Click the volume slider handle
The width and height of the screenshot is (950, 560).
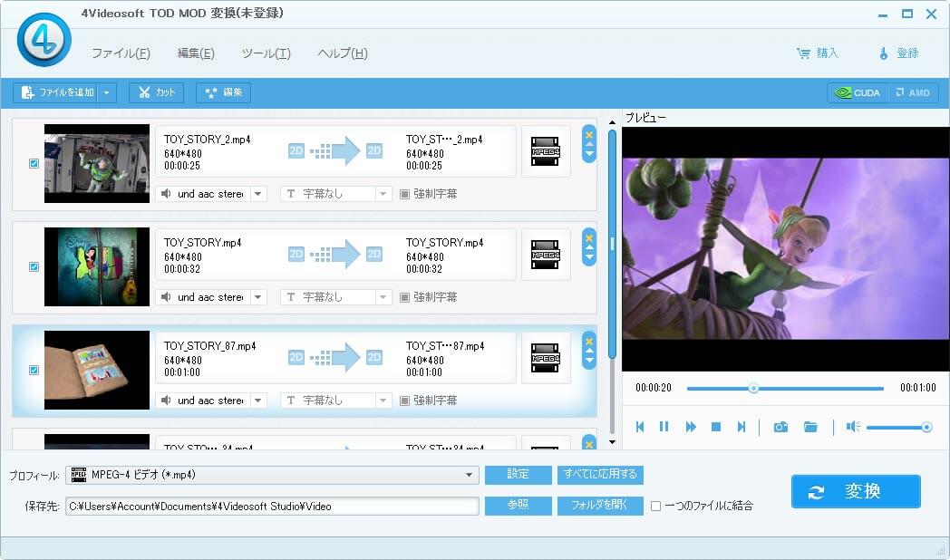(926, 428)
